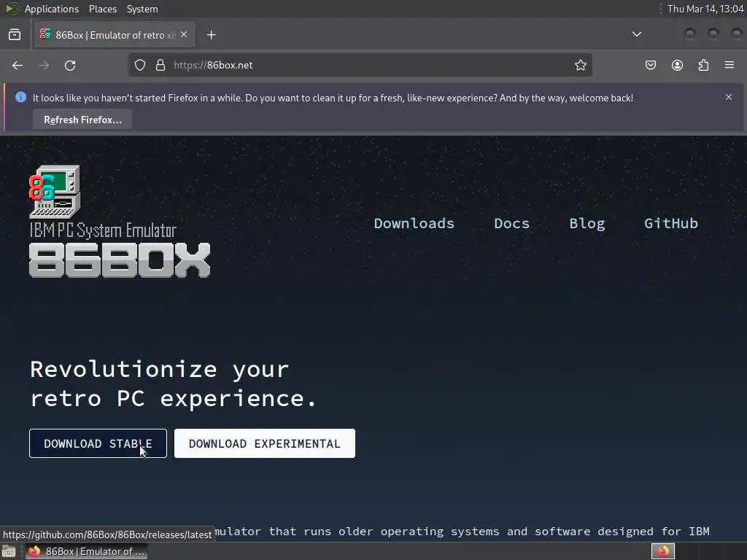Open the Applications desktop menu
Image resolution: width=747 pixels, height=560 pixels.
click(x=52, y=9)
